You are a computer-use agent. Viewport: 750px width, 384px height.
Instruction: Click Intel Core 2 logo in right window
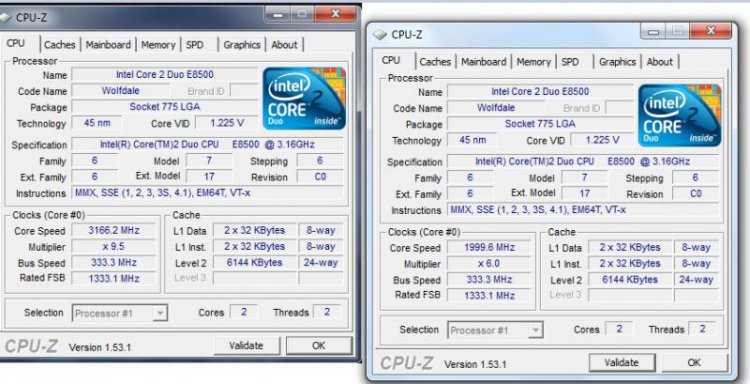click(680, 115)
